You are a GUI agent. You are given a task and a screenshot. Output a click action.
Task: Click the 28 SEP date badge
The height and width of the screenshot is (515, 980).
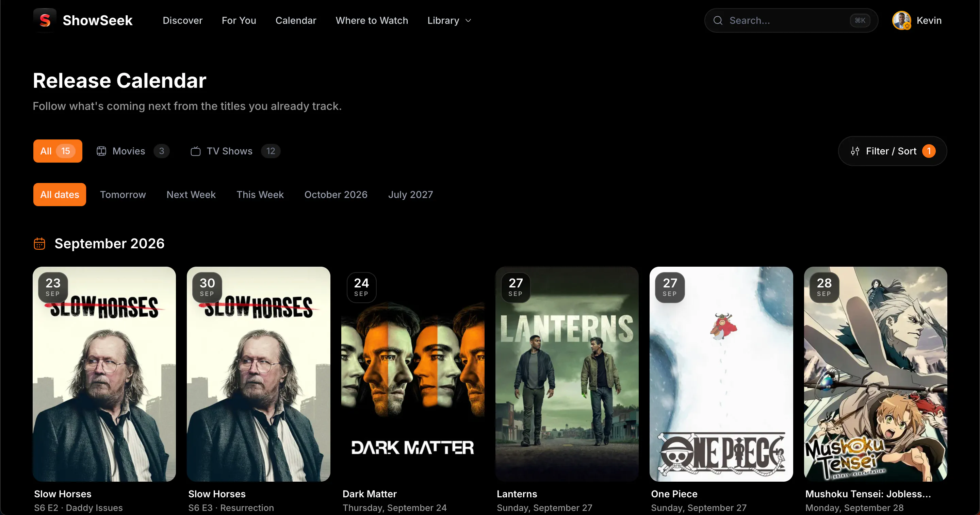[x=824, y=287]
